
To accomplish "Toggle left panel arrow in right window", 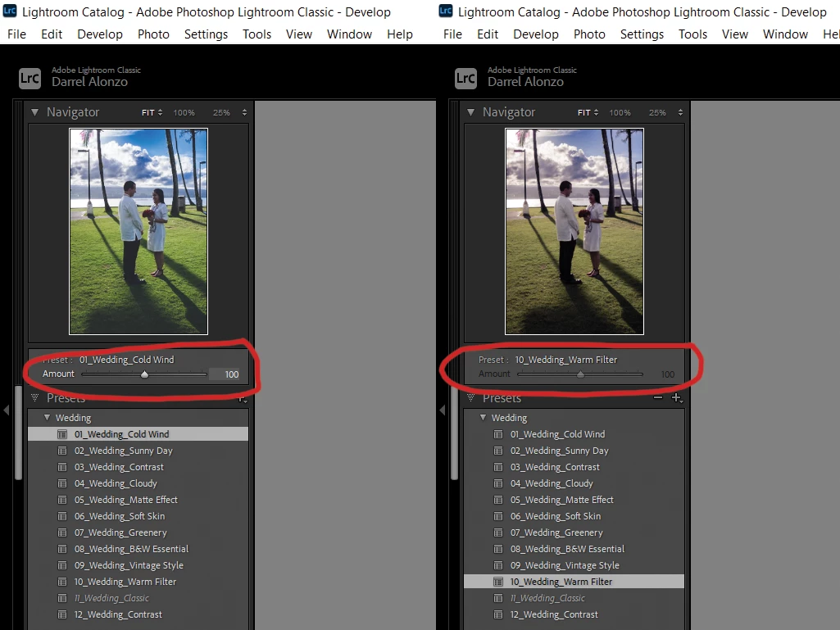I will [x=443, y=410].
